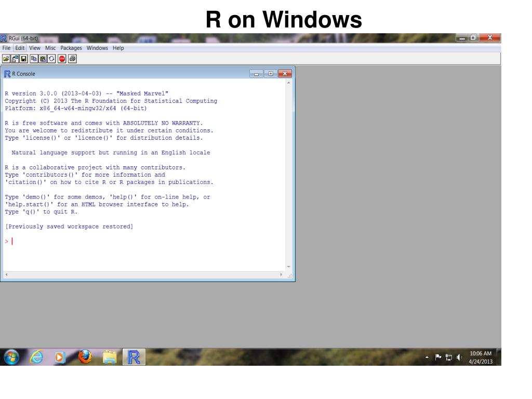Open the View menu
This screenshot has height=399, width=532.
point(34,48)
